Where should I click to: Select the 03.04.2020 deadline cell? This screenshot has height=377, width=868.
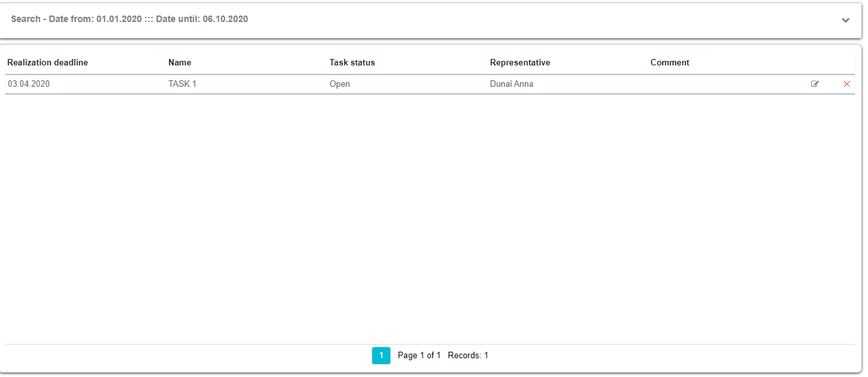coord(28,84)
